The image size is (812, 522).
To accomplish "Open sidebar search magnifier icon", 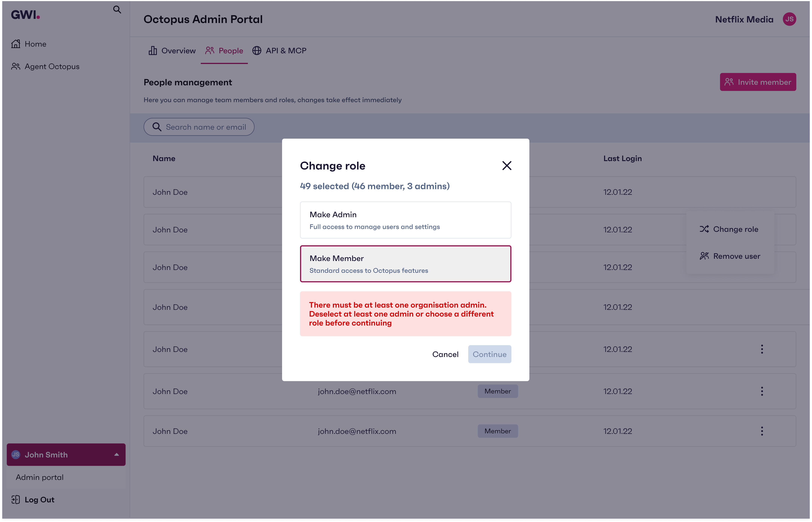I will (x=117, y=10).
